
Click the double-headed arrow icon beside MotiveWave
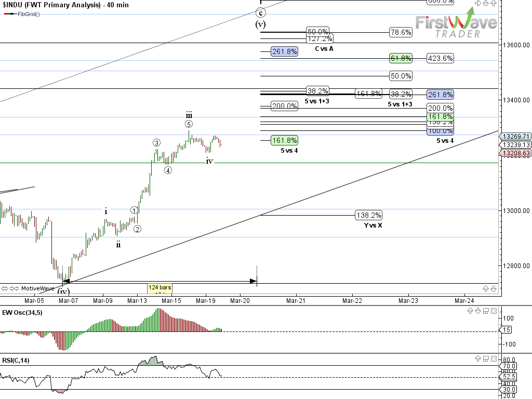pyautogui.click(x=5, y=288)
